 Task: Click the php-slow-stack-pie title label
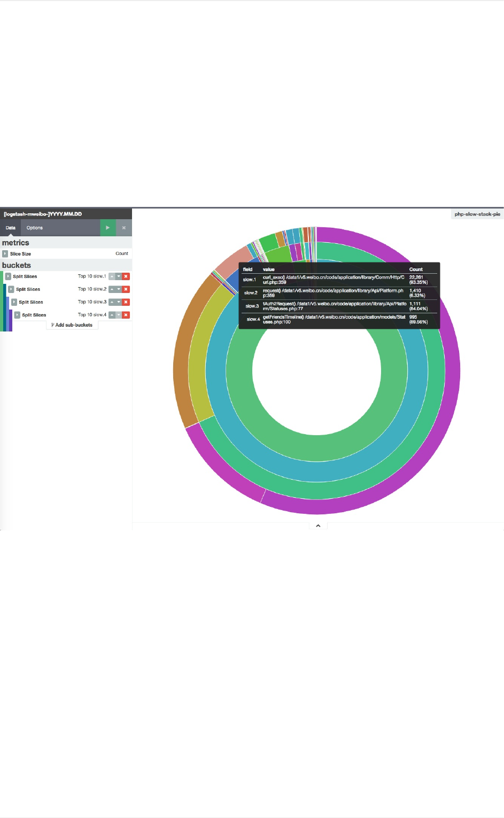pyautogui.click(x=477, y=214)
